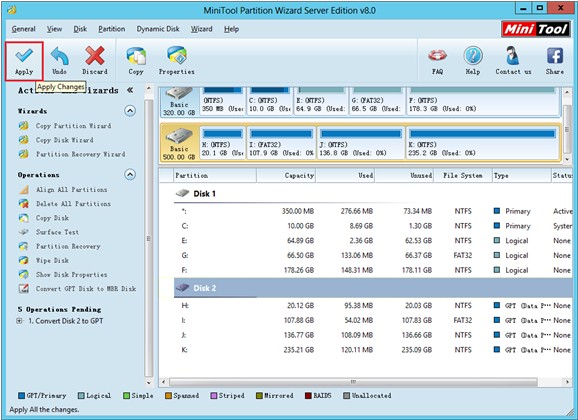
Task: Select Show Disk Properties operation
Action: tap(72, 275)
